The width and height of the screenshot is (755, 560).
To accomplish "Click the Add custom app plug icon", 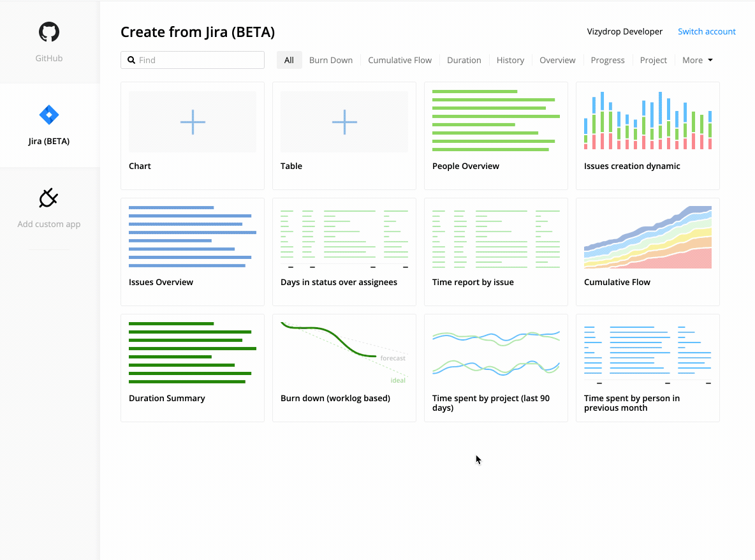I will (x=48, y=198).
